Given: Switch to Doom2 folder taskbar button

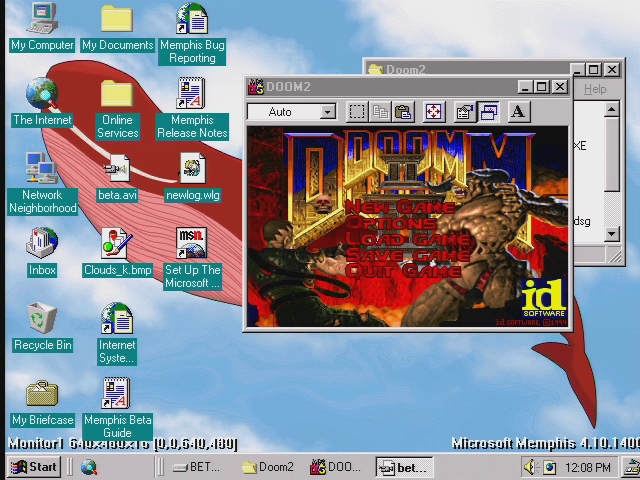Looking at the screenshot, I should (268, 467).
